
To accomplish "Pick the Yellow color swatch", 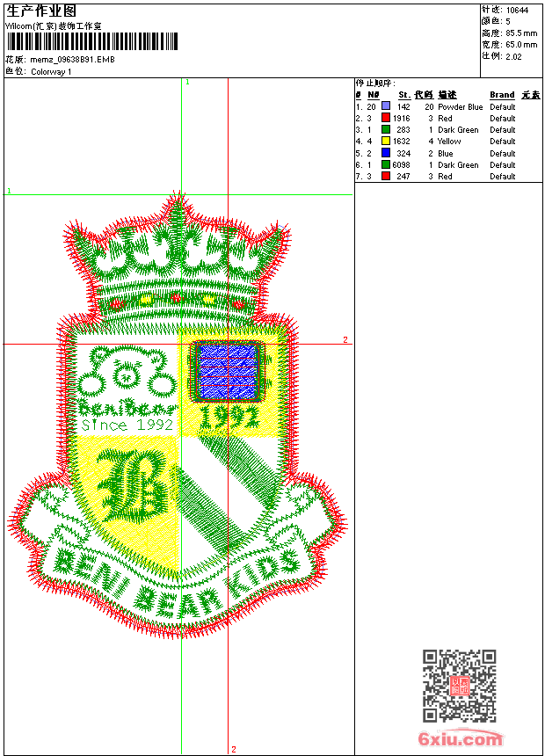I will point(386,141).
